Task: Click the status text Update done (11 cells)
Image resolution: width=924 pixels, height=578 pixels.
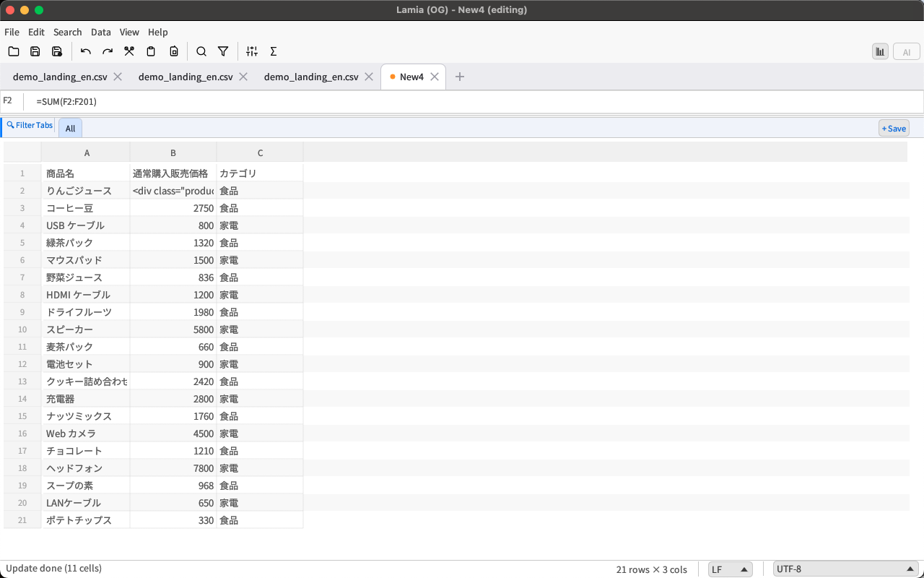Action: pos(54,569)
